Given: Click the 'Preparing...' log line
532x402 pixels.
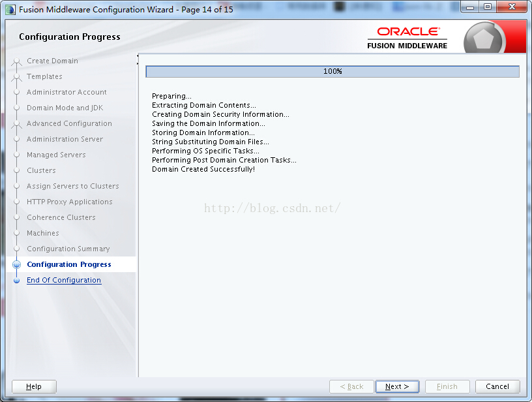Looking at the screenshot, I should click(171, 96).
